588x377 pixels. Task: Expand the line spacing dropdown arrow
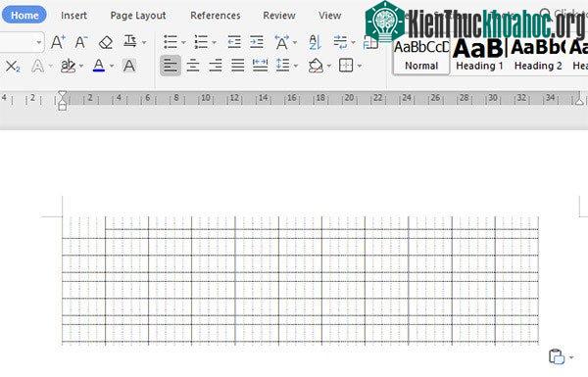[296, 66]
